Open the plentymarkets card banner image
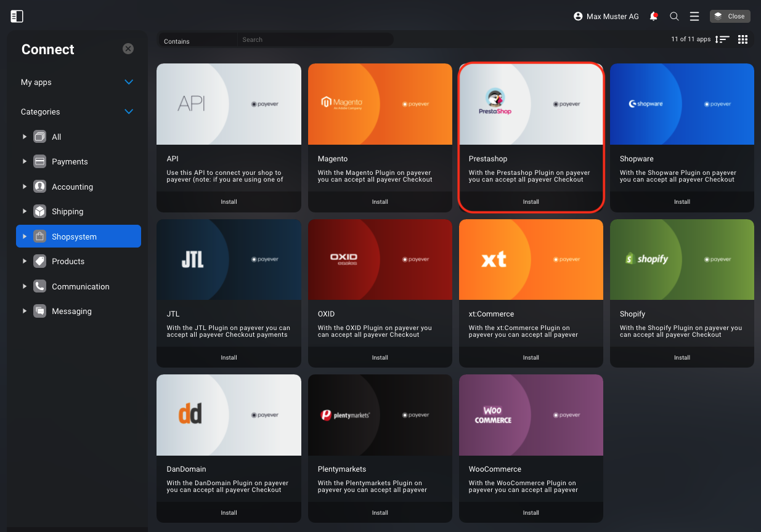This screenshot has height=532, width=761. (x=380, y=415)
